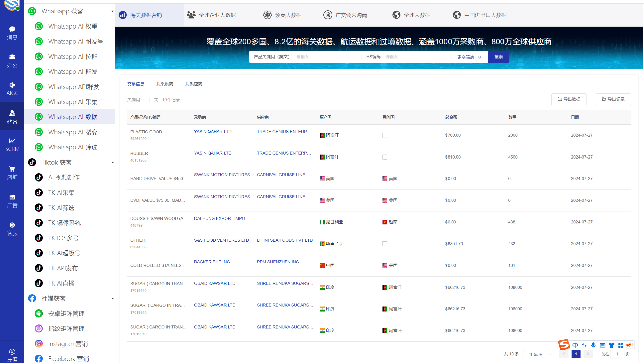Check destination checkbox in PLASTIC GOOD row
This screenshot has height=363, width=644.
point(384,135)
